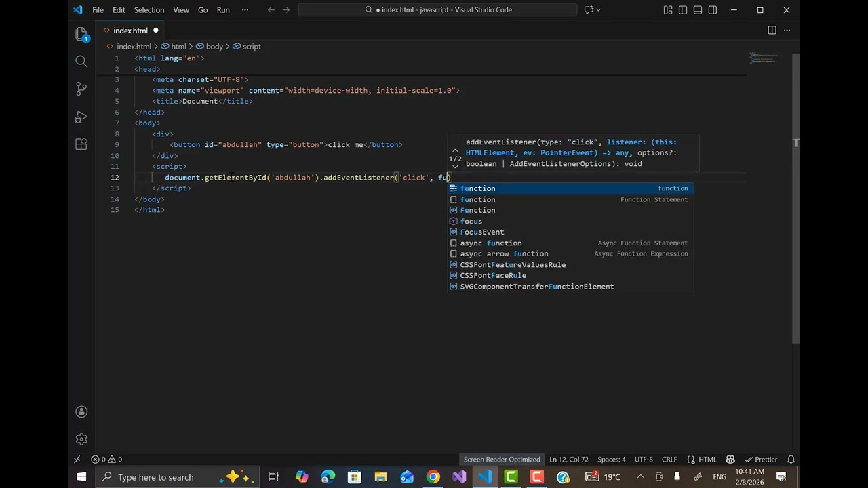Image resolution: width=868 pixels, height=488 pixels.
Task: Open the notifications bell in status bar
Action: pos(791,459)
